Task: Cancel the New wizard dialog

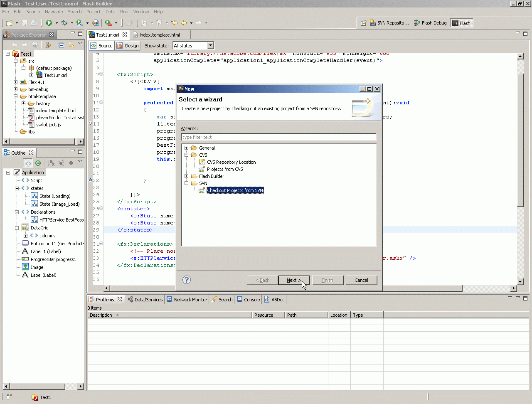Action: click(361, 280)
